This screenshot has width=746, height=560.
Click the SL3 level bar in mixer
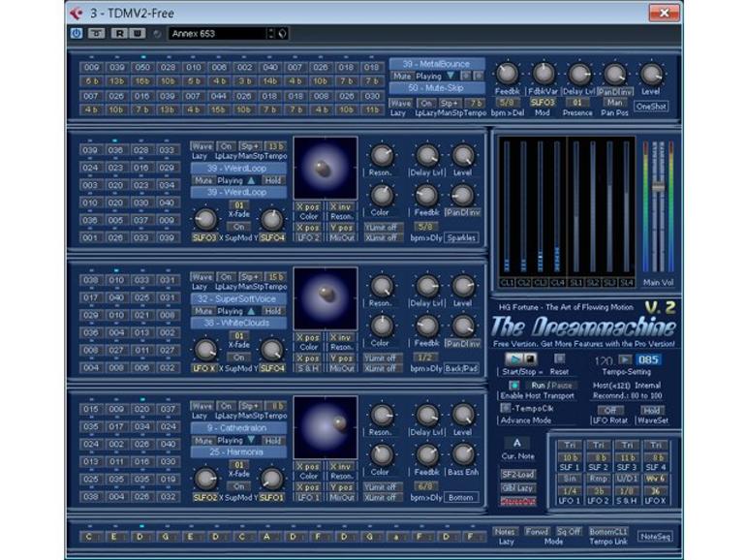(x=609, y=207)
